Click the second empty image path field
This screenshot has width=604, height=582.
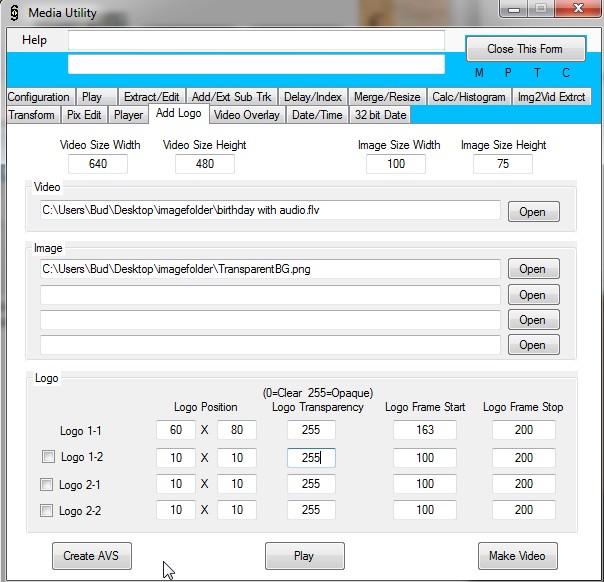(270, 295)
